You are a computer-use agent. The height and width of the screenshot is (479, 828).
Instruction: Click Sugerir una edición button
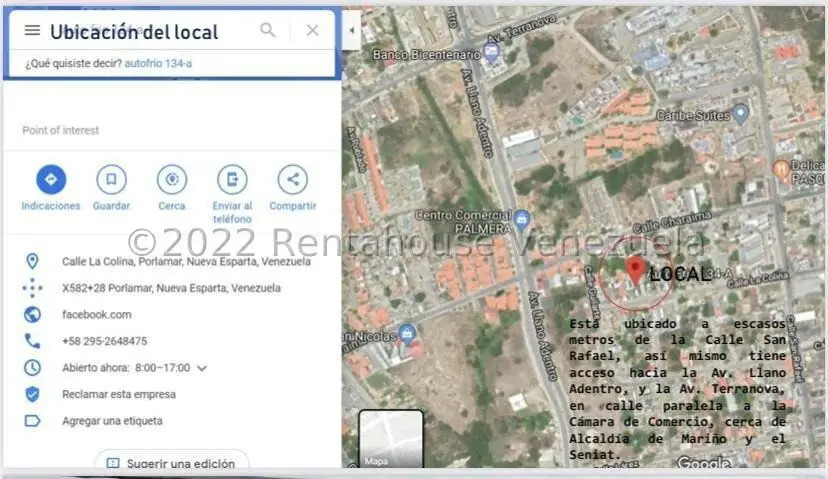click(171, 463)
